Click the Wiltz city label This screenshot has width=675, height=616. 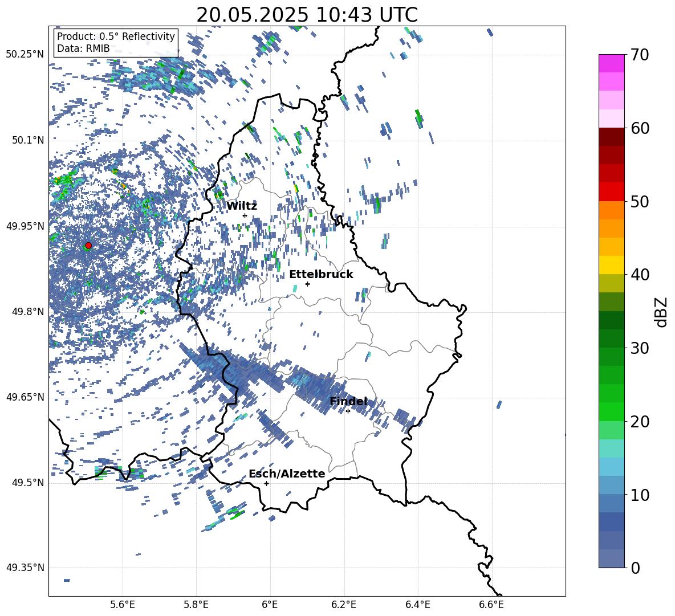242,206
